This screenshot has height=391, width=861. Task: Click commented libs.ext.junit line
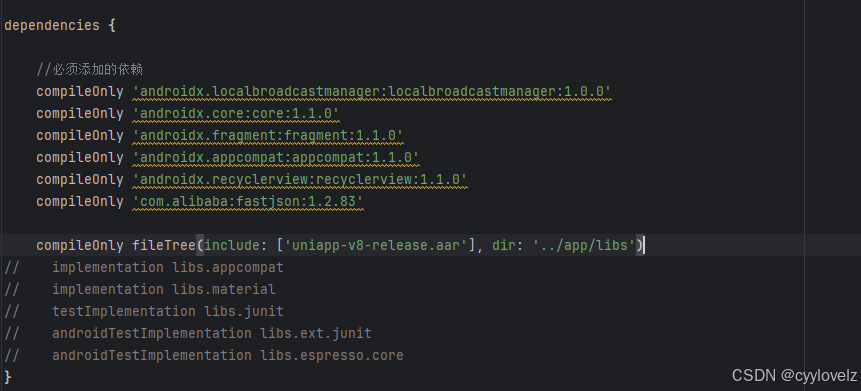(x=188, y=333)
